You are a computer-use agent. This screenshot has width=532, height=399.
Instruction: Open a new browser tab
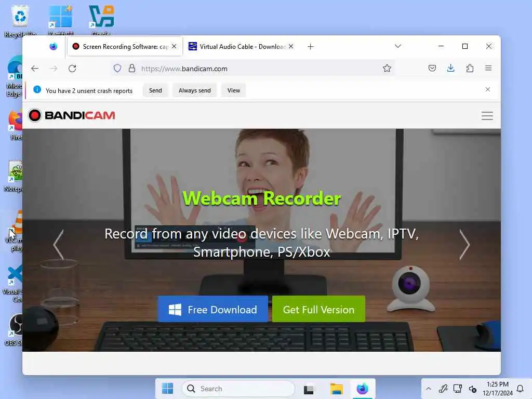[x=311, y=46]
